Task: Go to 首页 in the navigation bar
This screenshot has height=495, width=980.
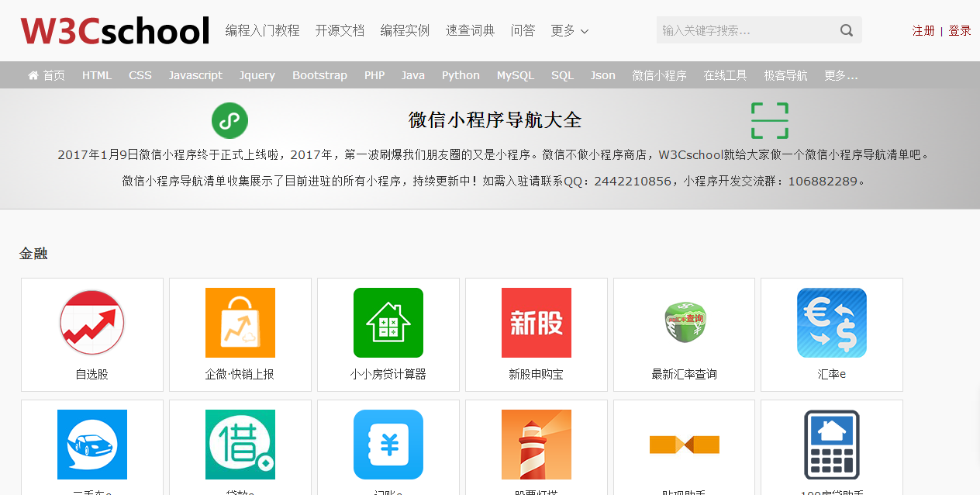Action: tap(47, 75)
